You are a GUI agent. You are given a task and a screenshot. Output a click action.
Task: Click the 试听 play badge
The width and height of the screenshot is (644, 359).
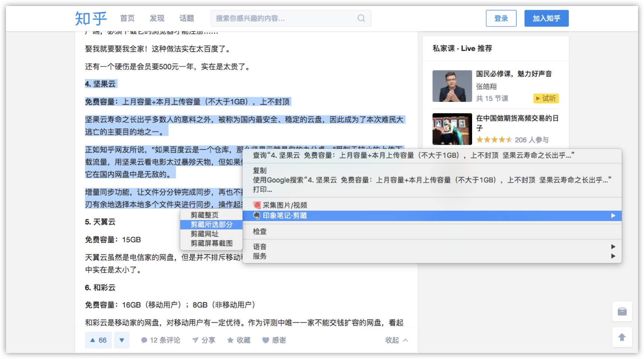[x=546, y=98]
